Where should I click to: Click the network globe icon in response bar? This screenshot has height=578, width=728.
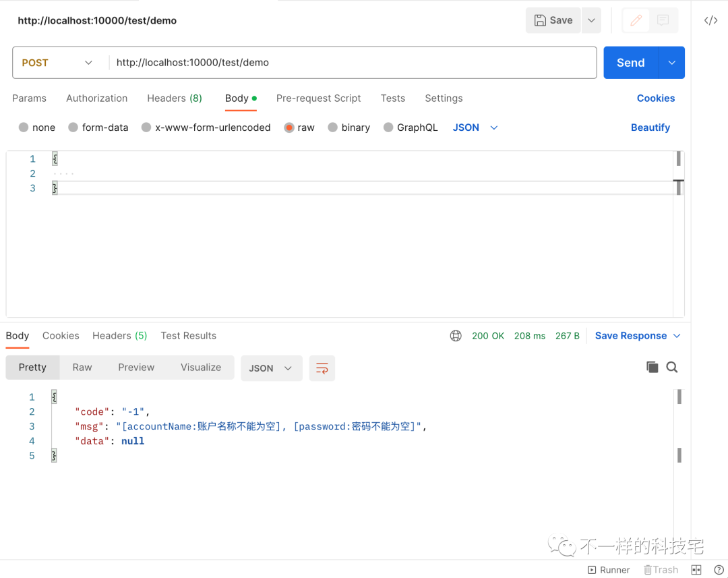click(x=456, y=335)
